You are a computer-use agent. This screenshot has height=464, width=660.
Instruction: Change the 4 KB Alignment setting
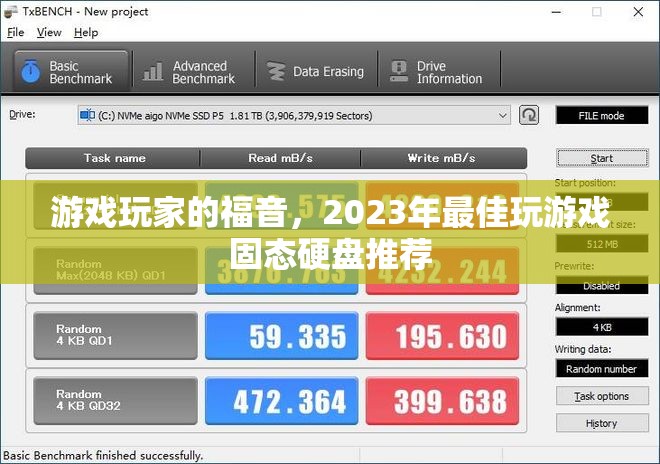tap(602, 327)
